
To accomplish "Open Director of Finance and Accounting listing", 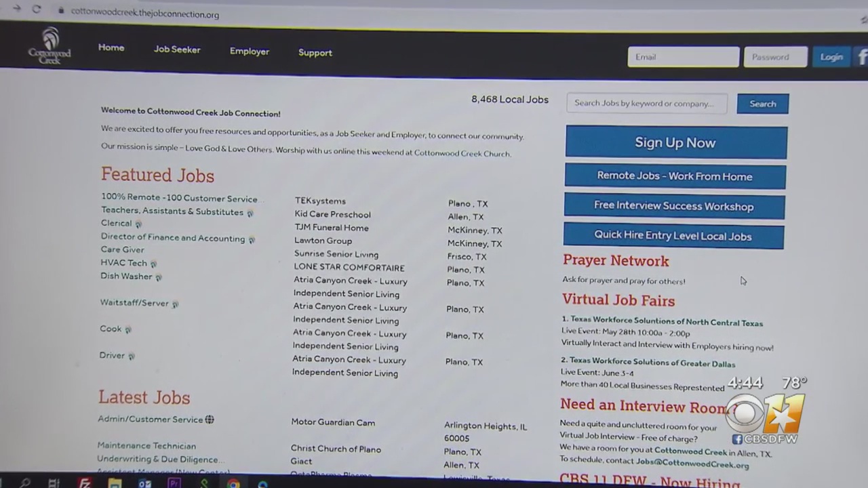I will click(x=173, y=238).
